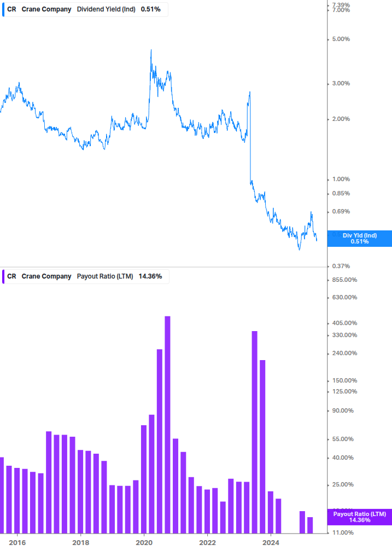Click the 90.00% label on payout axis

pos(343,411)
